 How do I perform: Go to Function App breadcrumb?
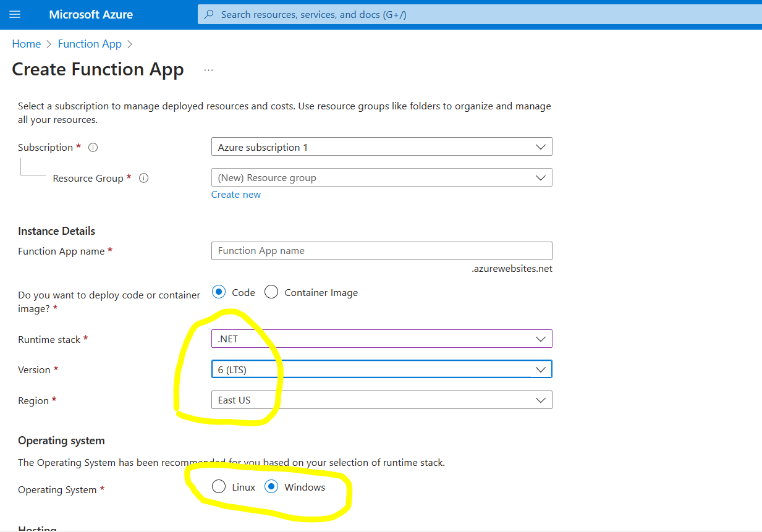click(90, 44)
